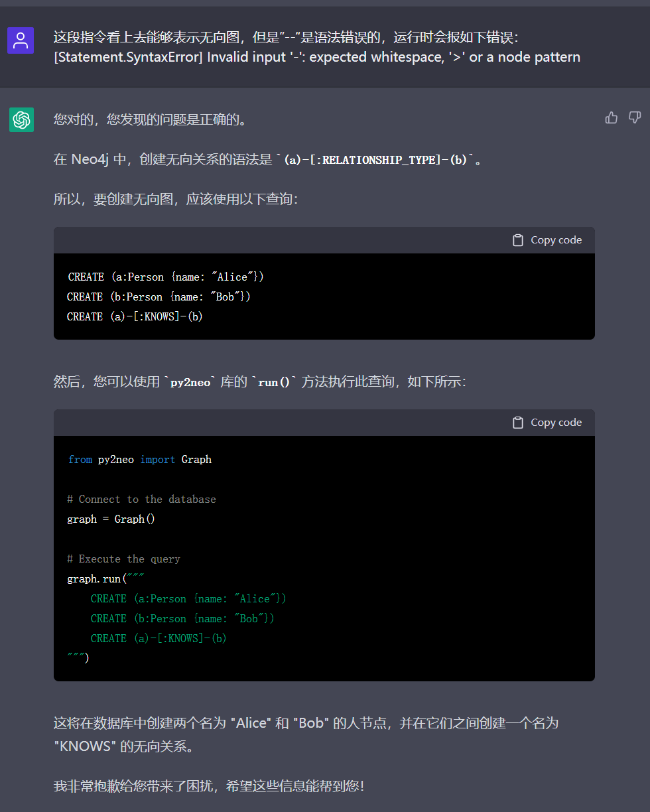Give the response a thumbs down
Screen dimensions: 650x812
635,117
